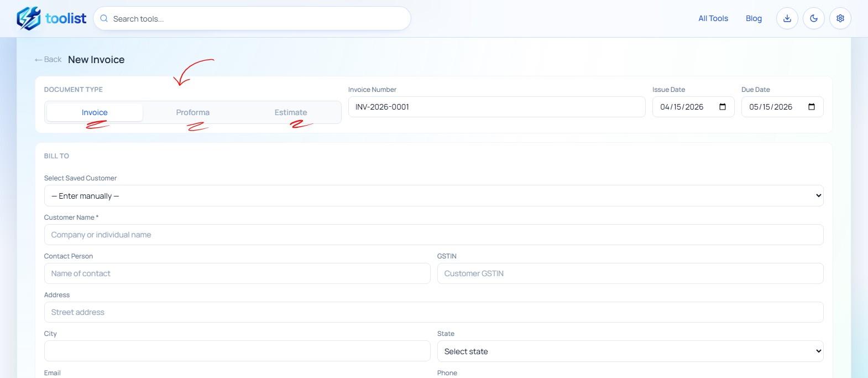Image resolution: width=868 pixels, height=378 pixels.
Task: Click the Address label
Action: tap(57, 295)
